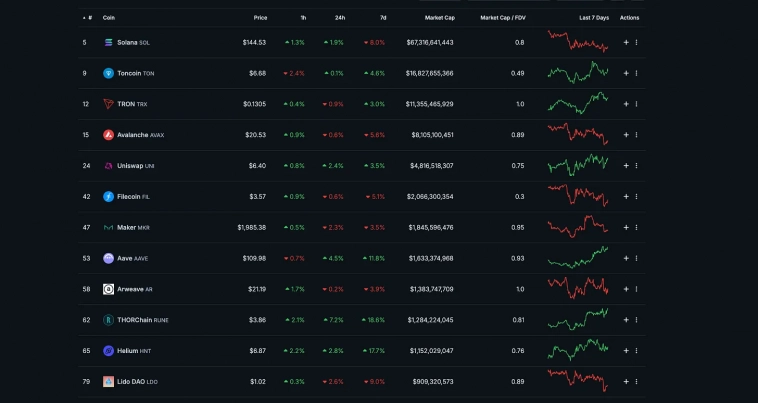Click the TRON logo icon

pyautogui.click(x=108, y=104)
